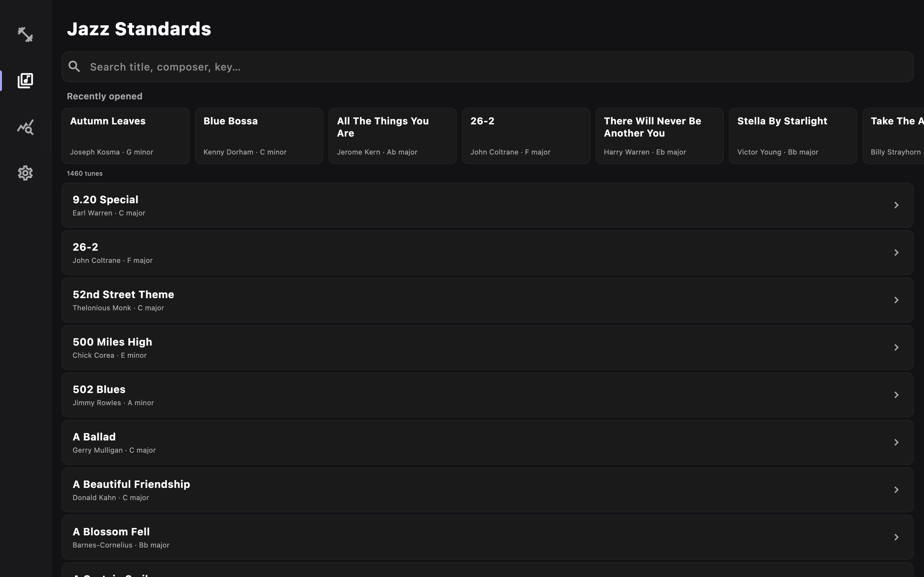Open the Autumn Leaves recent card
Image resolution: width=924 pixels, height=577 pixels.
click(x=126, y=136)
